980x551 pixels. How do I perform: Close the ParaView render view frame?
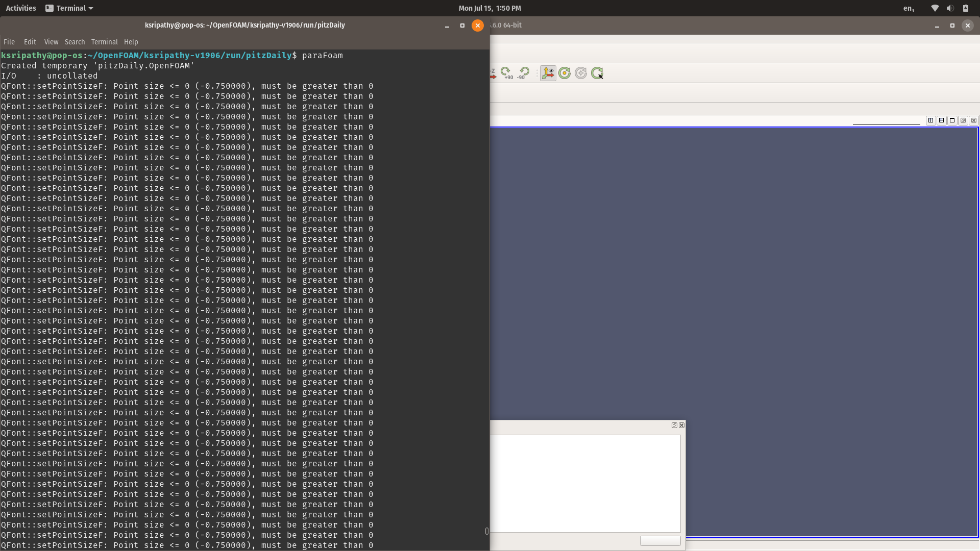pos(974,120)
